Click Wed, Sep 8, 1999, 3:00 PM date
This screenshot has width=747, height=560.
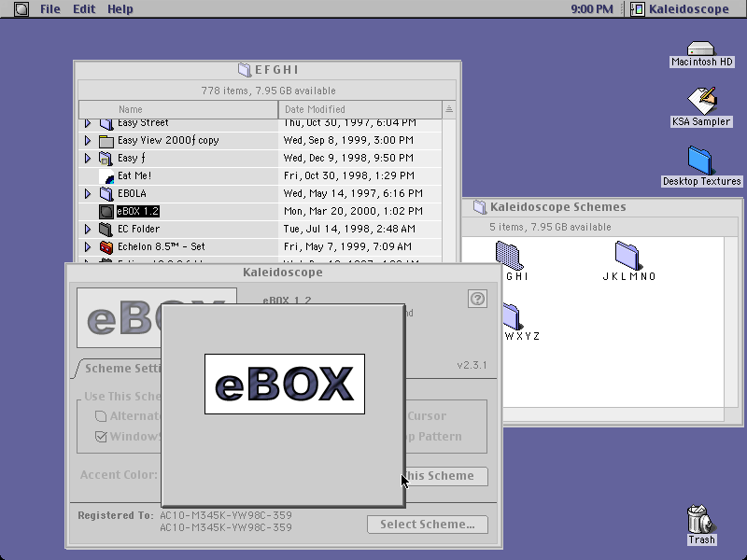[348, 141]
